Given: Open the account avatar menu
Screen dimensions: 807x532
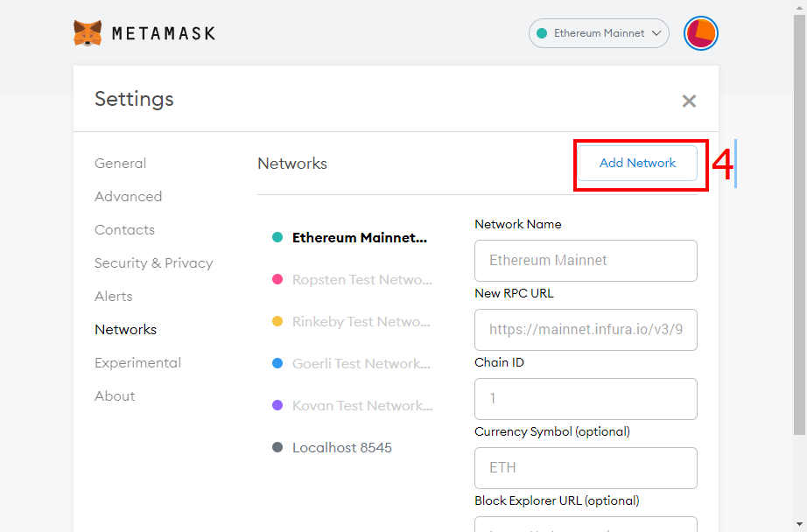Looking at the screenshot, I should pyautogui.click(x=700, y=33).
